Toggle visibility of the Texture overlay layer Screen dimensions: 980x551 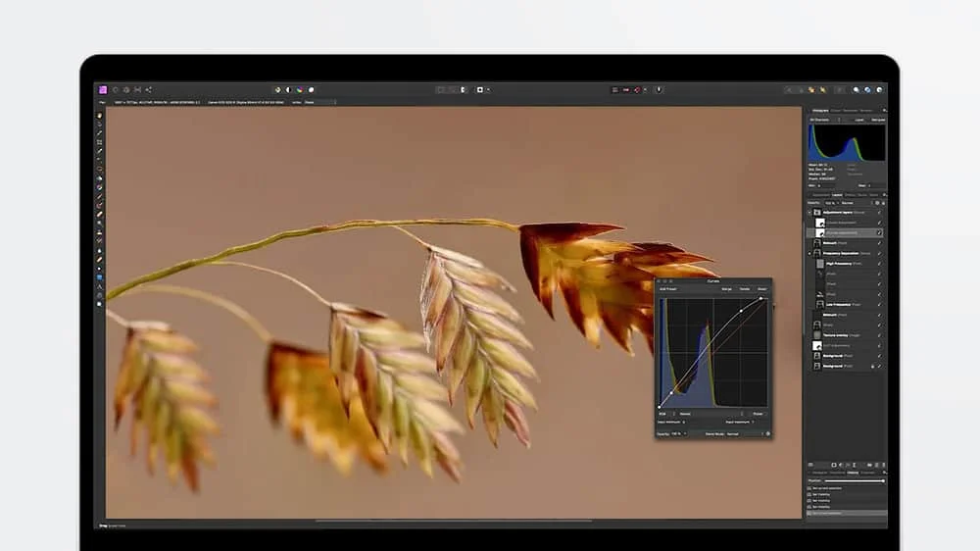[x=879, y=335]
